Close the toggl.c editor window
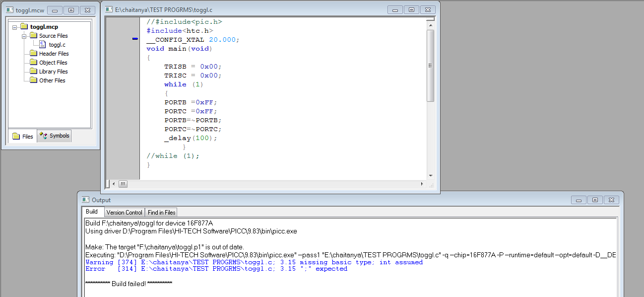644x297 pixels. tap(428, 9)
